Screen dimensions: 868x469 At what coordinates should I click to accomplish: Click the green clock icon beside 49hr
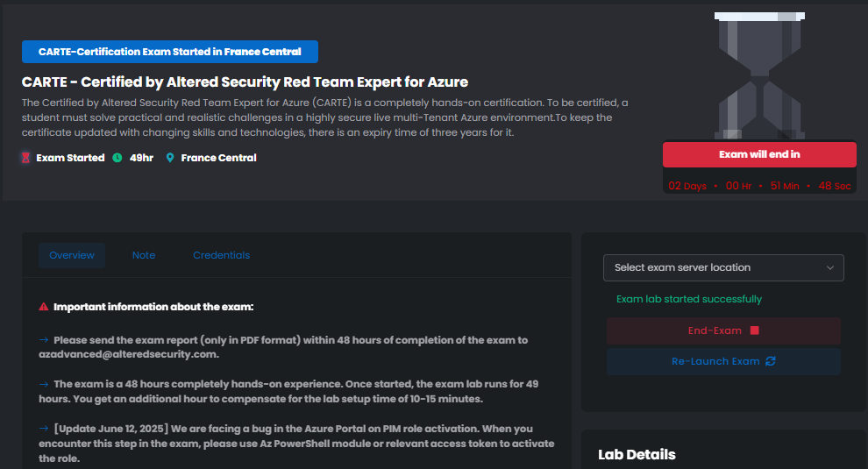tap(117, 158)
